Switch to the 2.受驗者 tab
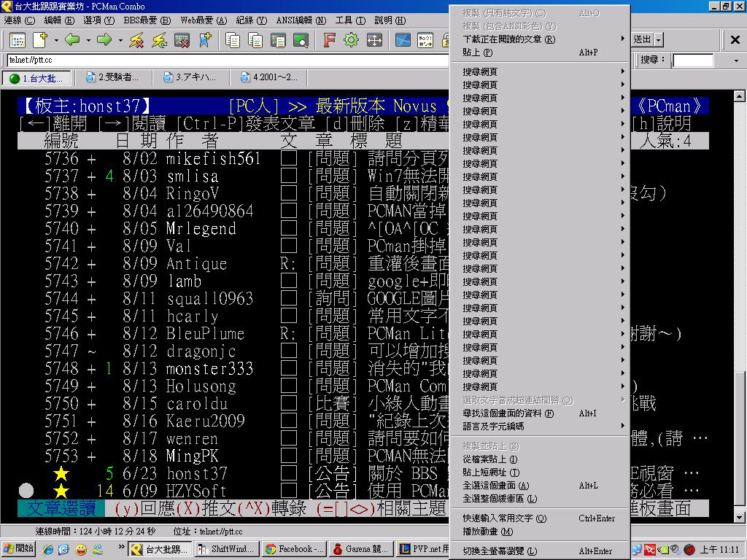This screenshot has height=560, width=747. point(112,77)
